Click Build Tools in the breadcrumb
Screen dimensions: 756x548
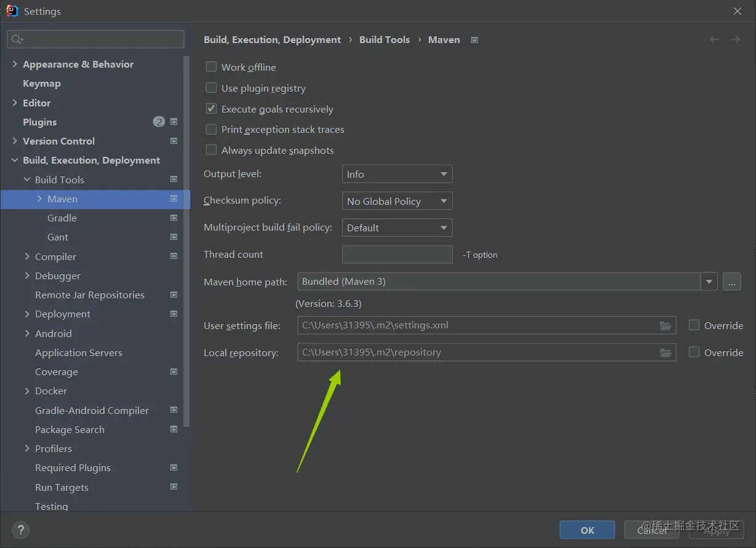(x=384, y=39)
